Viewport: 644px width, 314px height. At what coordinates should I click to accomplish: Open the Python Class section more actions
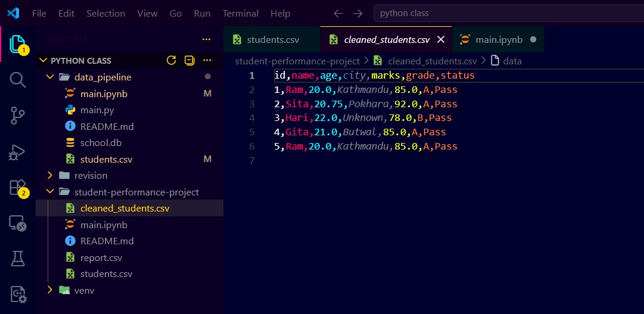click(x=207, y=60)
